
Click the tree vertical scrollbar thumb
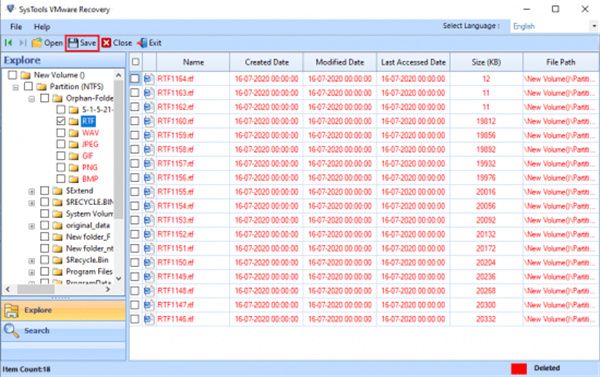[x=119, y=149]
